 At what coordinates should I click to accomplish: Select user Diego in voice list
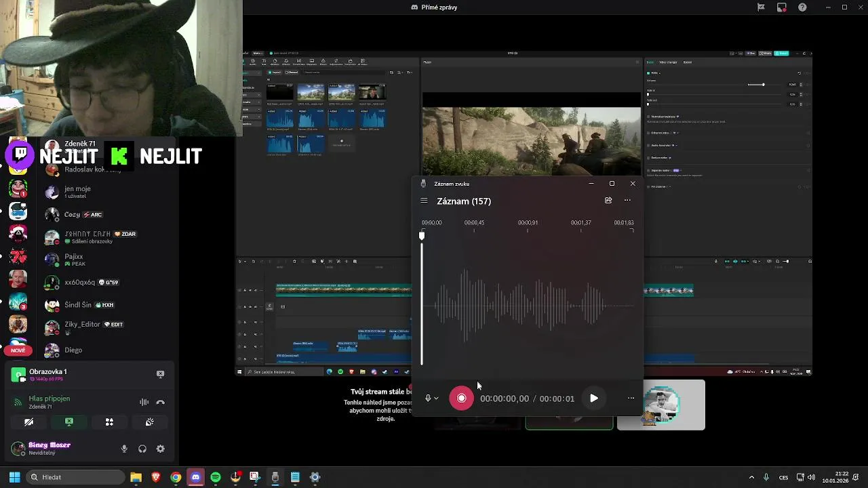tap(63, 350)
